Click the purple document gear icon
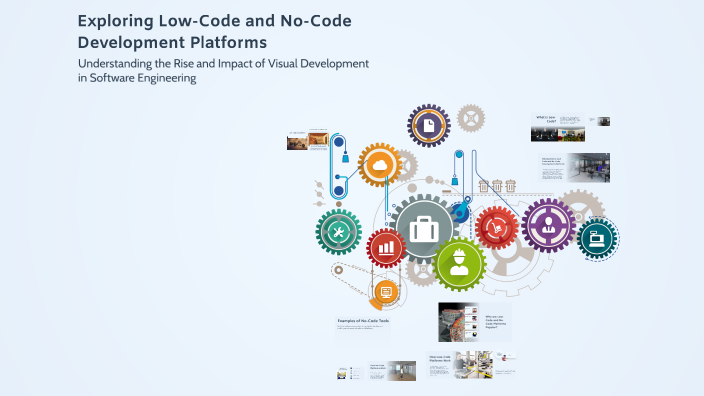Screen dimensions: 704x396 (x=429, y=126)
